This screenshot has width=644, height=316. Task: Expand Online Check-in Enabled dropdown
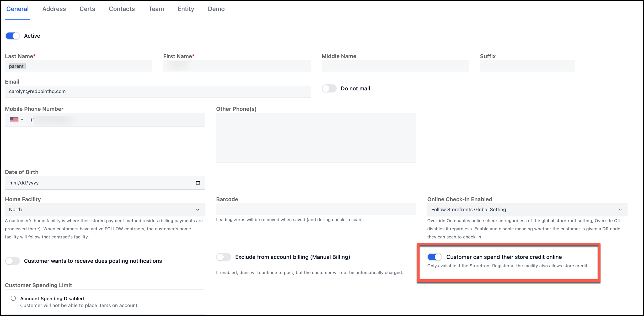point(527,210)
